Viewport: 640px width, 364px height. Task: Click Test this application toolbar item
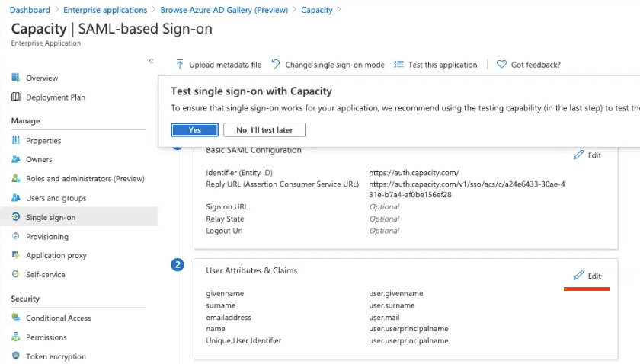[436, 65]
